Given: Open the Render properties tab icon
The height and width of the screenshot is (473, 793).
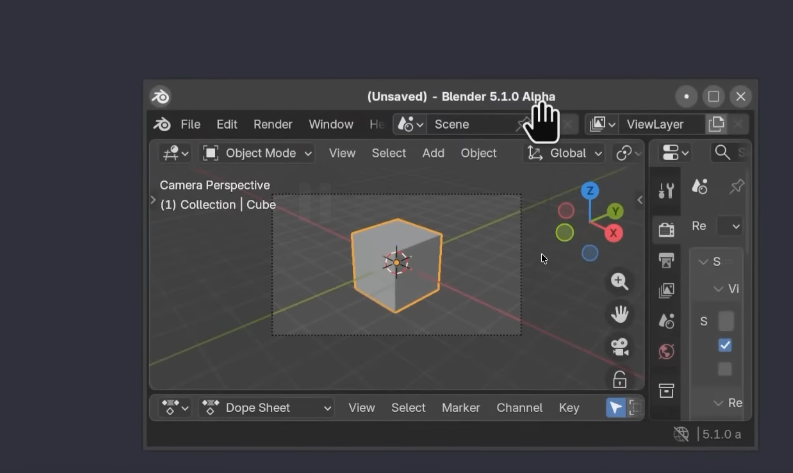Looking at the screenshot, I should tap(667, 230).
